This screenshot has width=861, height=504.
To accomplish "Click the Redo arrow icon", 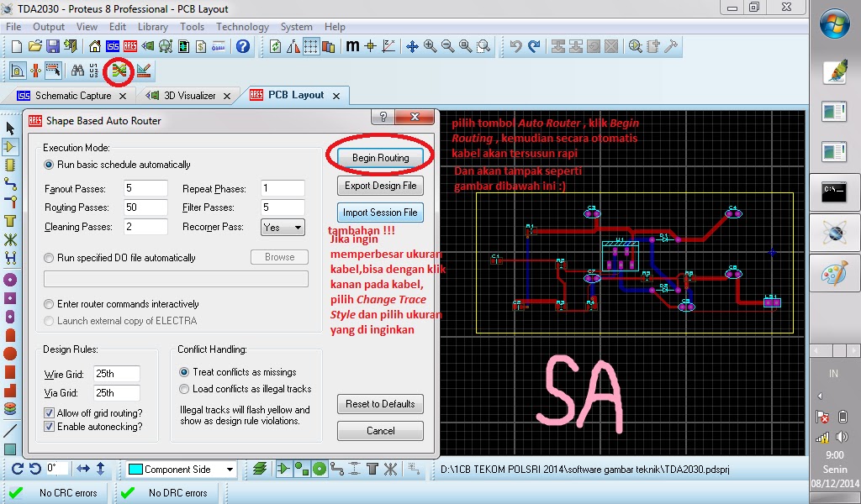I will click(x=534, y=46).
